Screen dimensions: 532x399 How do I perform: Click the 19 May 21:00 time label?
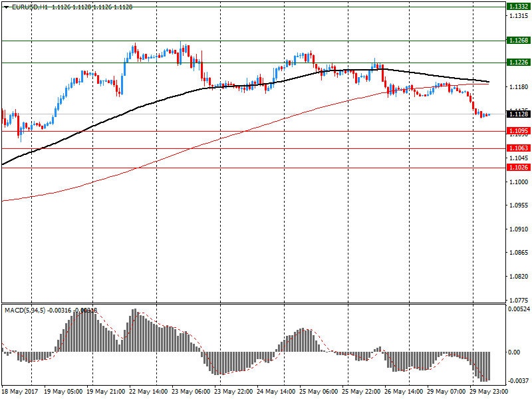tap(106, 391)
